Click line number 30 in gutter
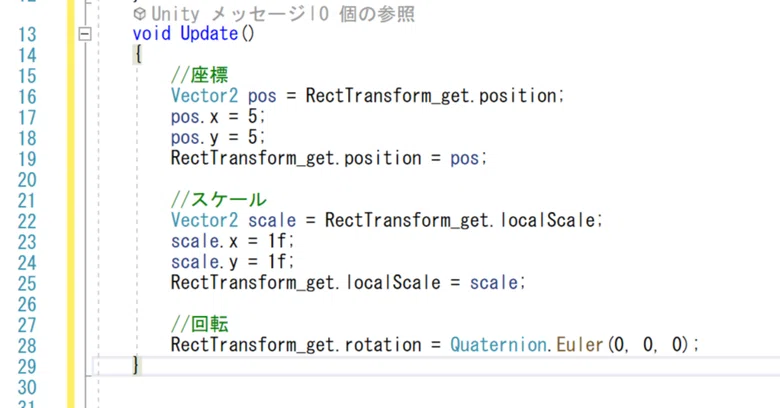 coord(27,387)
